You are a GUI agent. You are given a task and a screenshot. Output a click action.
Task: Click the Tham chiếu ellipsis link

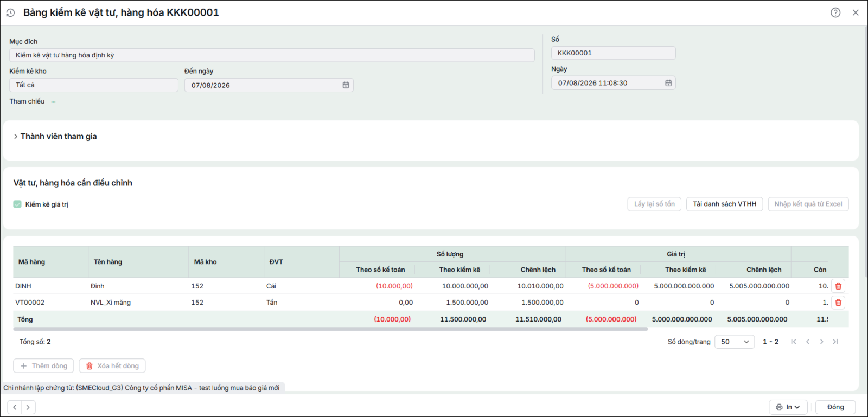click(x=53, y=102)
